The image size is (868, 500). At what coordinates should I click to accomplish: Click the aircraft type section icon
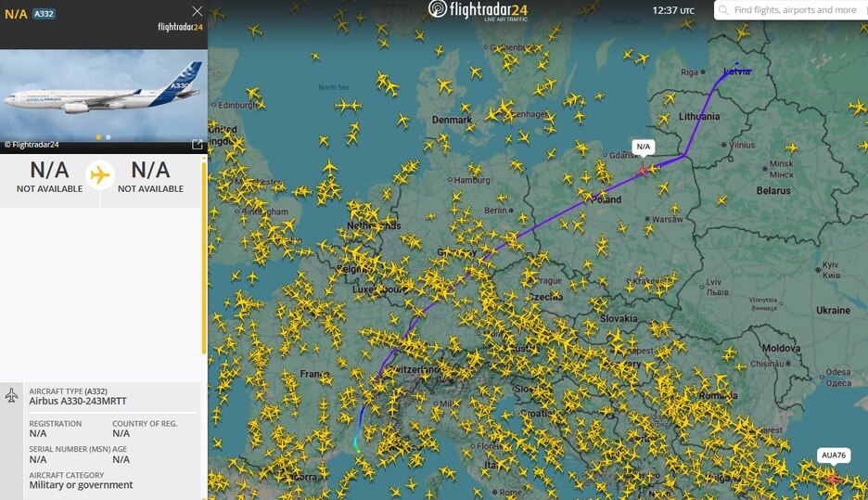[12, 395]
